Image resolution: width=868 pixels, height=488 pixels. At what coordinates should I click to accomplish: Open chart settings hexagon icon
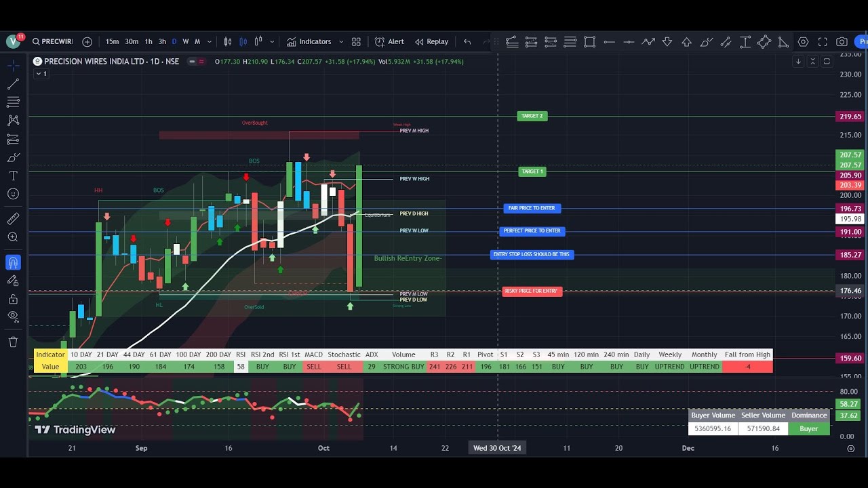coord(803,41)
